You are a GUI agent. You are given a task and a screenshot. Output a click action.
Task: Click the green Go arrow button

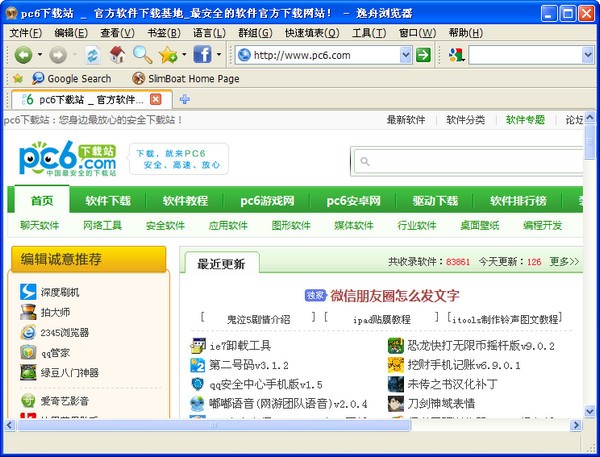[423, 55]
